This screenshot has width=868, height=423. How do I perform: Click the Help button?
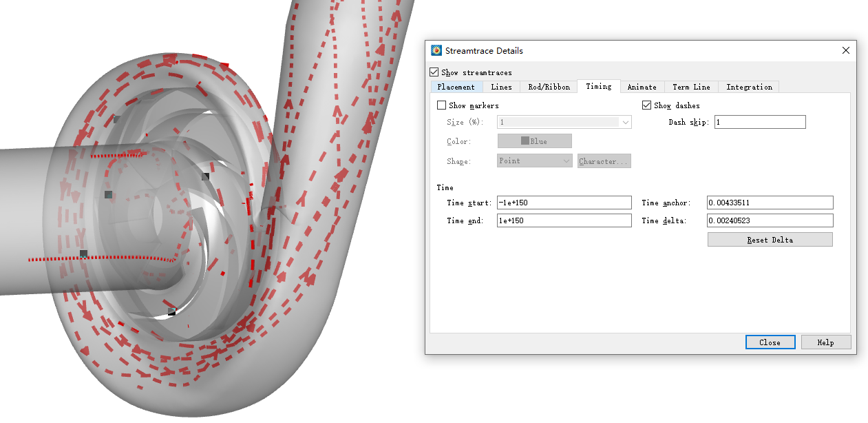click(x=825, y=342)
